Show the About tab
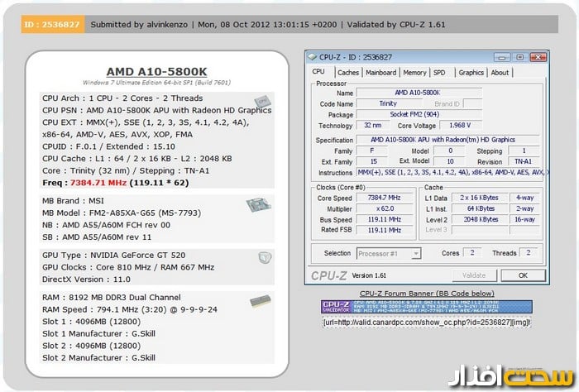The height and width of the screenshot is (392, 579). (500, 73)
